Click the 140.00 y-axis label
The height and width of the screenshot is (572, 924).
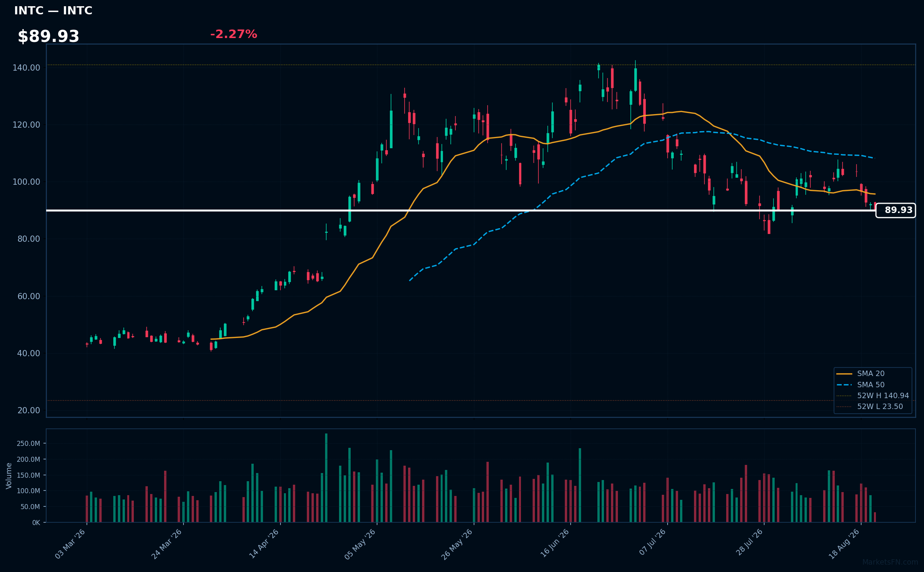click(x=26, y=68)
